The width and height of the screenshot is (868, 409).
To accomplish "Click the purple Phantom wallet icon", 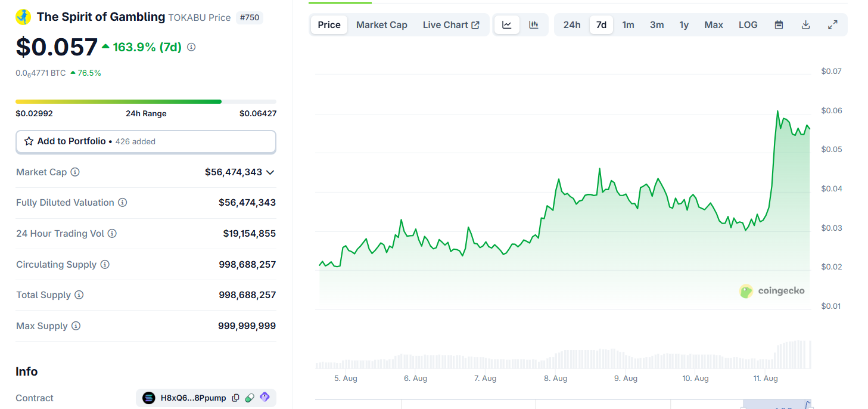I will click(x=265, y=398).
